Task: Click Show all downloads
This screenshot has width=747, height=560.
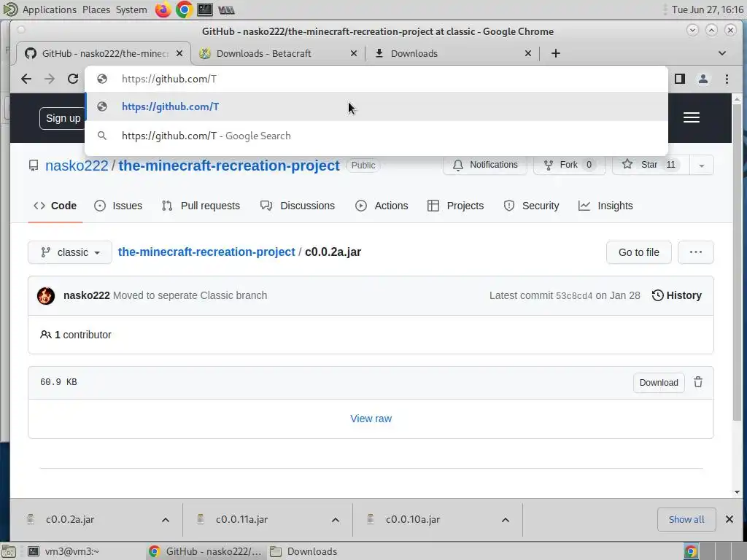Action: click(x=686, y=519)
